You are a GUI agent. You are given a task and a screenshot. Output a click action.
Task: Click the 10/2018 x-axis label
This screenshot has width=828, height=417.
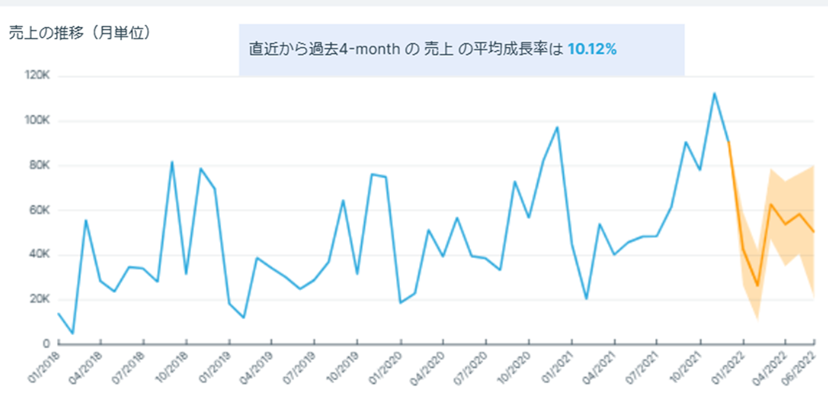click(x=171, y=367)
